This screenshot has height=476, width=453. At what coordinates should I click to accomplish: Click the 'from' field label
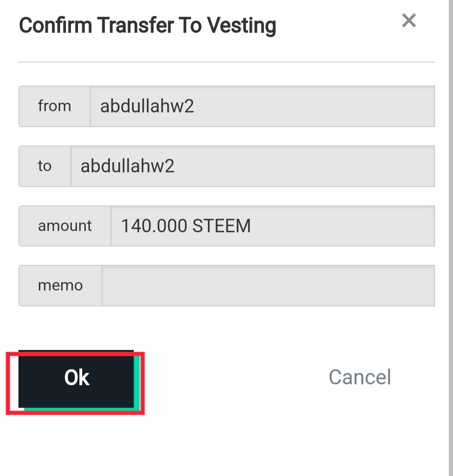pyautogui.click(x=55, y=106)
